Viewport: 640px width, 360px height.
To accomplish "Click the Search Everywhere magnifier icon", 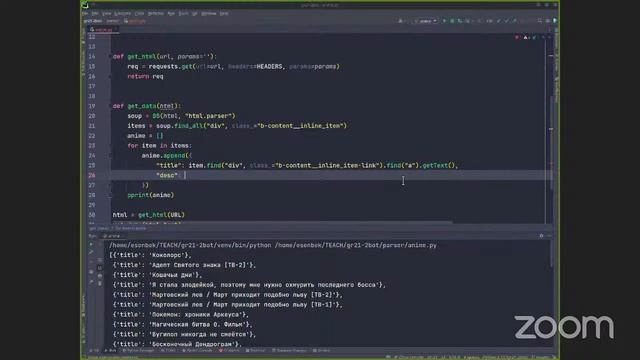I will pyautogui.click(x=540, y=21).
